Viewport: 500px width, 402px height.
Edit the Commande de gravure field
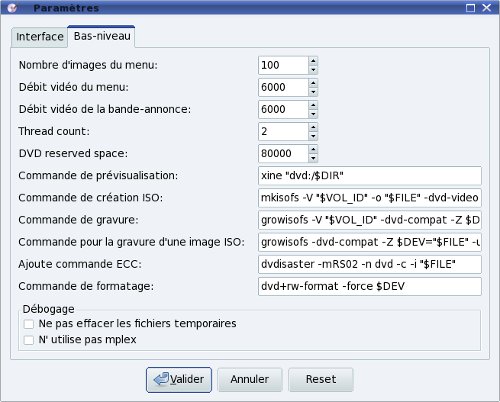(370, 220)
